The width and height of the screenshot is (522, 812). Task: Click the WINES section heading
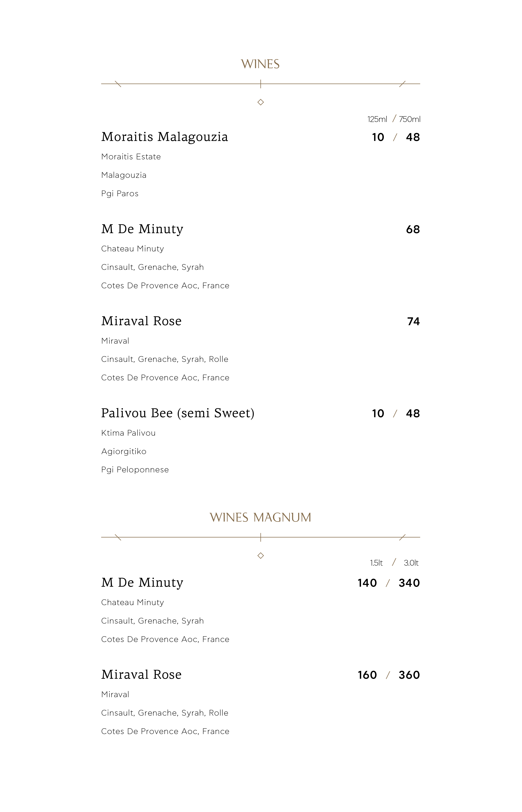260,64
